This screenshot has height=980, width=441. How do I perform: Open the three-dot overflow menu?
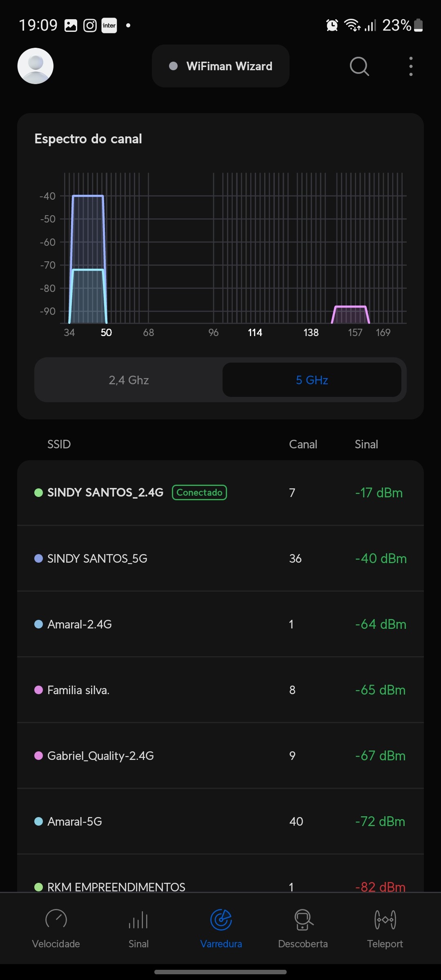[x=411, y=66]
